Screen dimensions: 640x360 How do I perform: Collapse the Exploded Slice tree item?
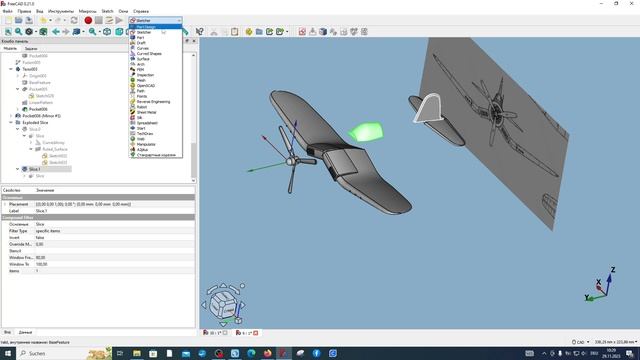(11, 122)
